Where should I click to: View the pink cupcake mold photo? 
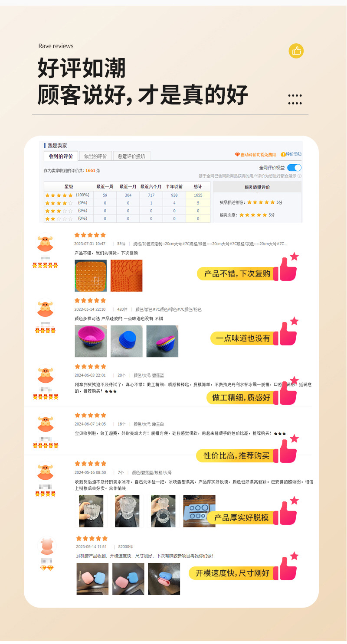tap(91, 342)
